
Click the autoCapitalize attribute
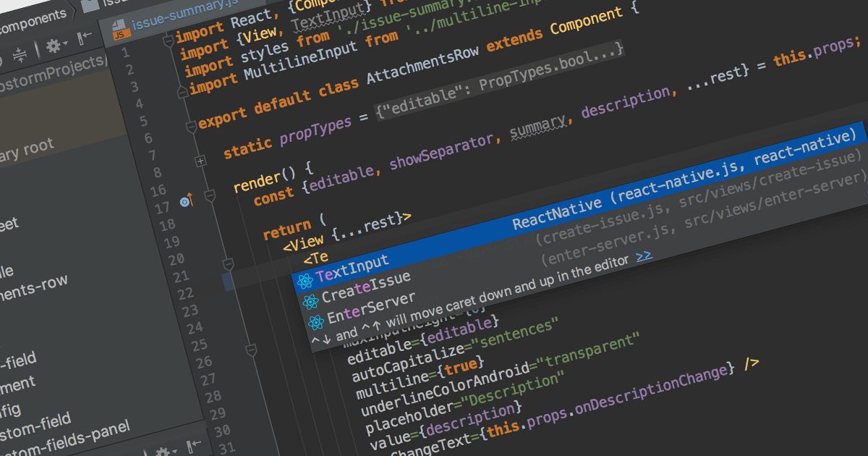[x=407, y=363]
